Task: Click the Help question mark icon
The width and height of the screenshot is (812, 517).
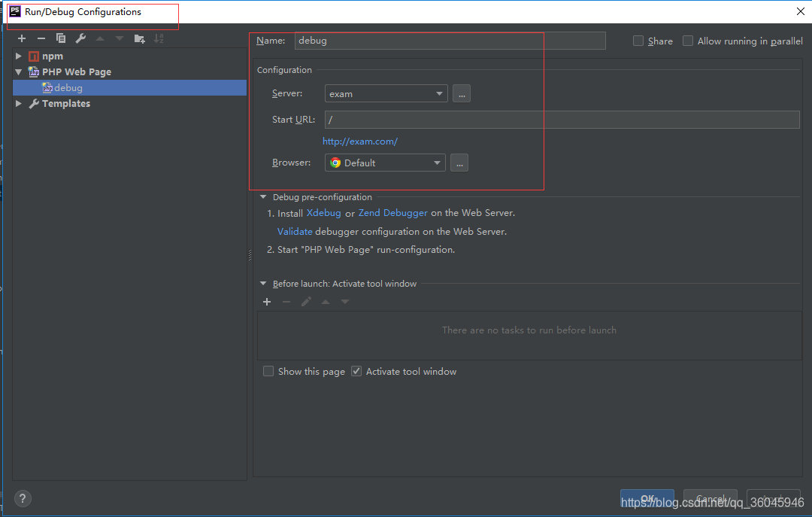Action: [22, 498]
